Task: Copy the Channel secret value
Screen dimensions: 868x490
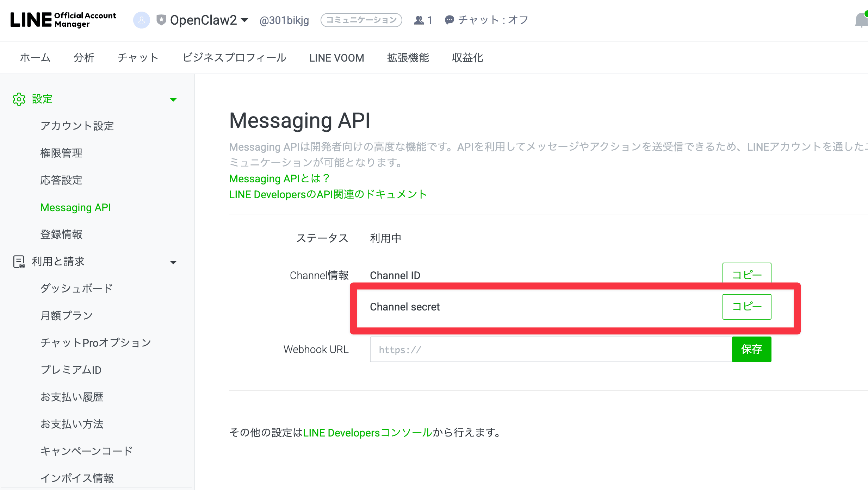Action: tap(746, 307)
